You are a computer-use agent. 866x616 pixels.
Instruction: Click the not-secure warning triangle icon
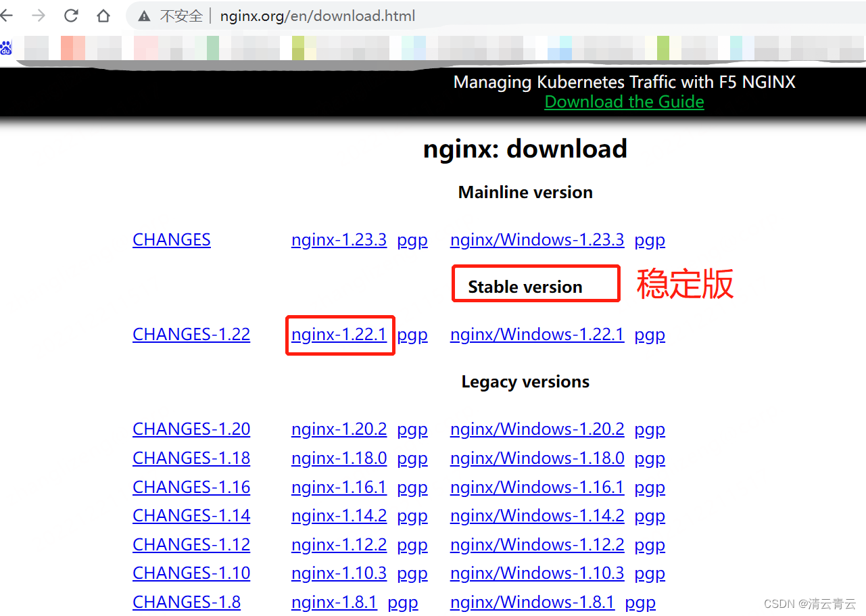click(144, 16)
